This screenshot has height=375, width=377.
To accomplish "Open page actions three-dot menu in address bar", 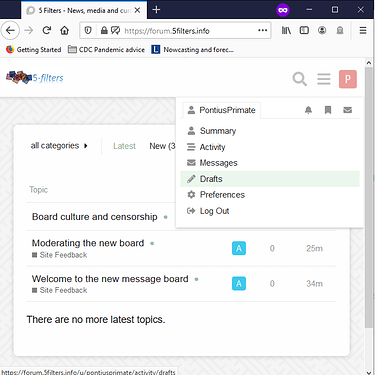I will click(x=263, y=30).
